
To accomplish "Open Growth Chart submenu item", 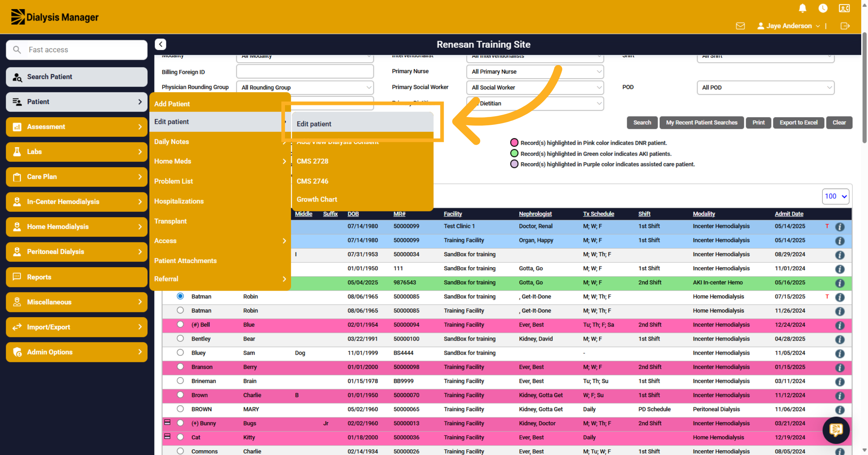I will pyautogui.click(x=362, y=199).
